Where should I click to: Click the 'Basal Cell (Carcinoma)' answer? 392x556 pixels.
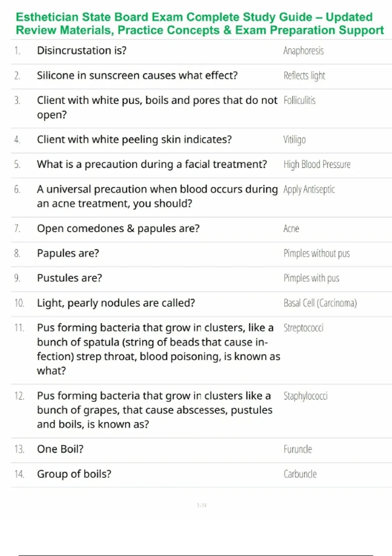tap(320, 303)
